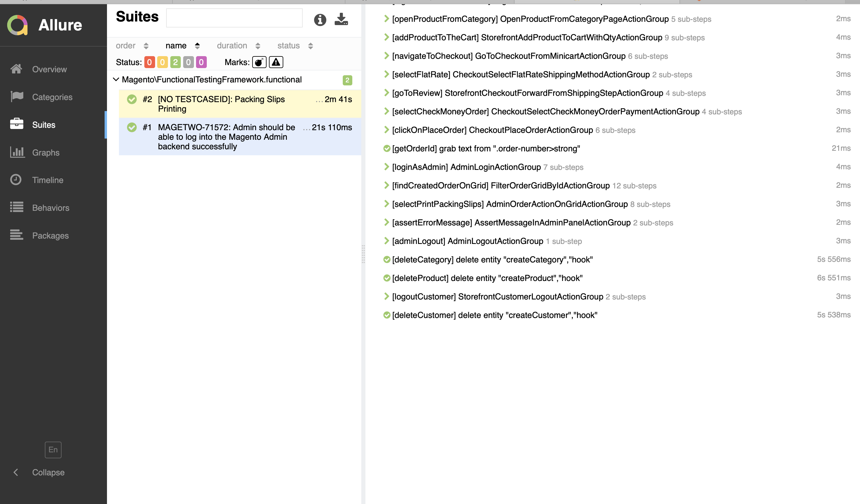This screenshot has height=504, width=860.
Task: Sort suites by status
Action: pos(295,46)
